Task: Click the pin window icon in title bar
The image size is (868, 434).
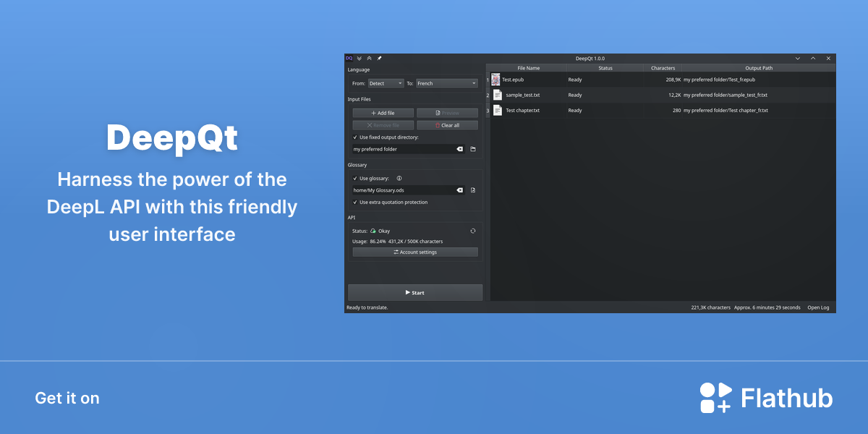Action: pos(379,58)
